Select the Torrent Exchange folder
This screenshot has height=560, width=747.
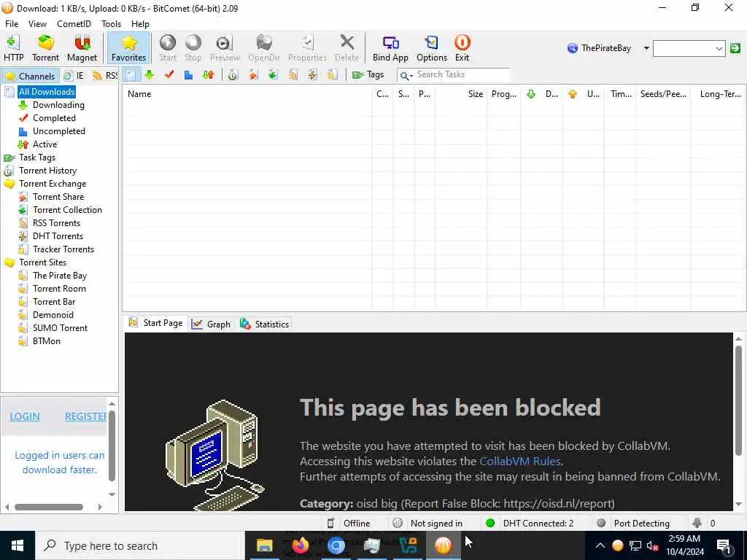point(53,183)
